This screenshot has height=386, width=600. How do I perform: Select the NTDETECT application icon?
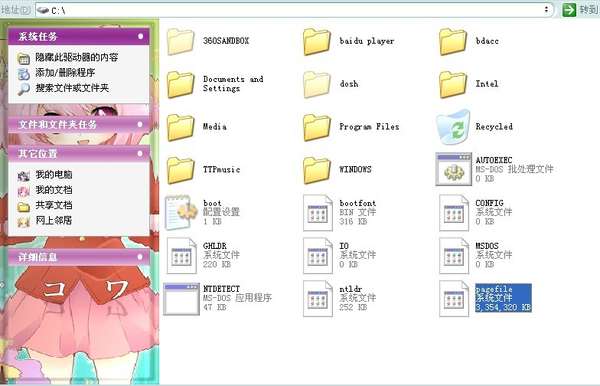tap(181, 299)
